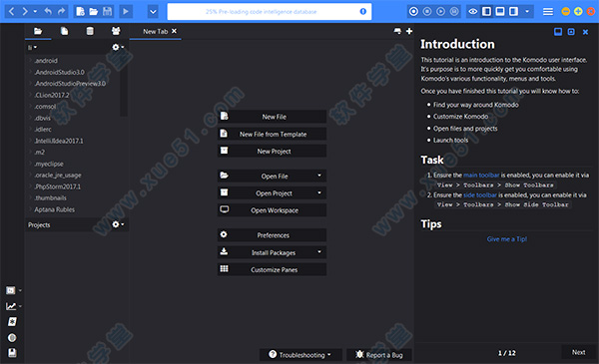Switch to the Database Explorer tab in sidebar
Screen dimensions: 599x364
coord(90,31)
